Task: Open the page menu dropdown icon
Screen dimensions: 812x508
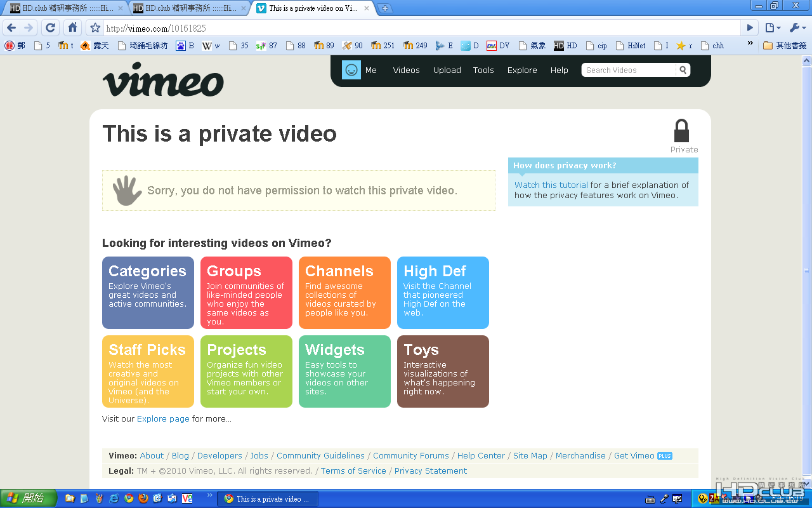Action: pos(772,28)
